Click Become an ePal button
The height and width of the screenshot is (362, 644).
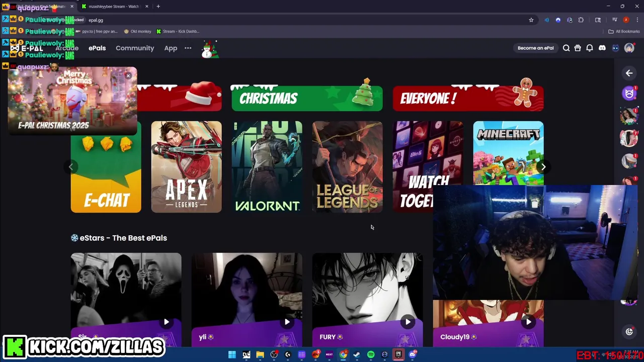(x=535, y=48)
